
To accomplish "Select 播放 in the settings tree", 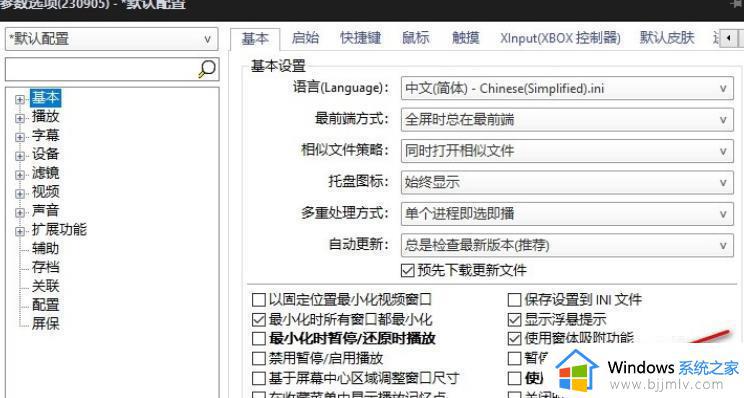I will pos(46,116).
